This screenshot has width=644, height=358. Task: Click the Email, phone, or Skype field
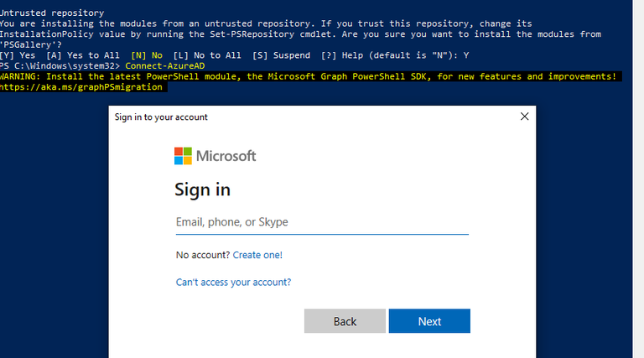click(x=321, y=222)
